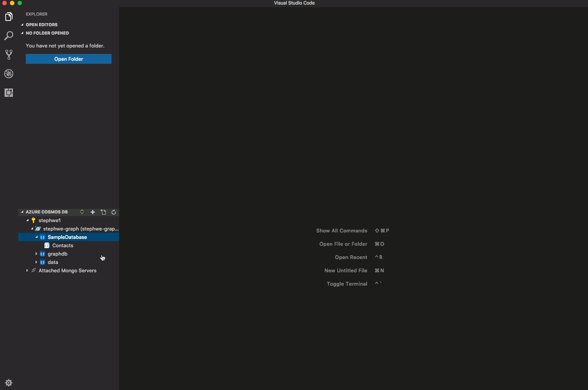Select the Contacts collection
The width and height of the screenshot is (588, 390).
click(x=63, y=245)
